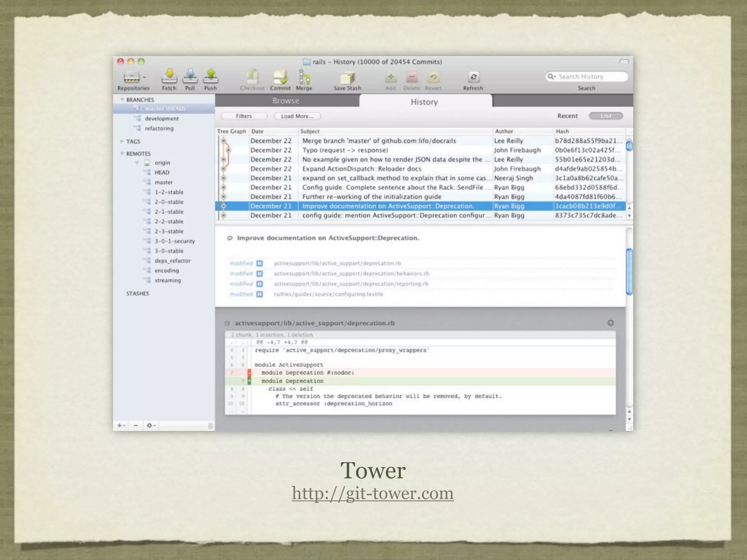Viewport: 747px width, 560px height.
Task: Select remote branch encoding
Action: (167, 271)
